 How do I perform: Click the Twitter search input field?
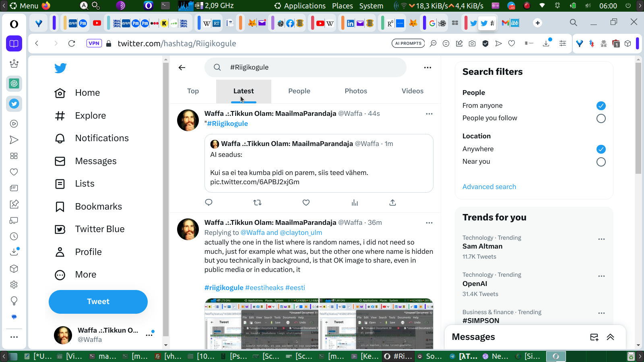click(305, 68)
